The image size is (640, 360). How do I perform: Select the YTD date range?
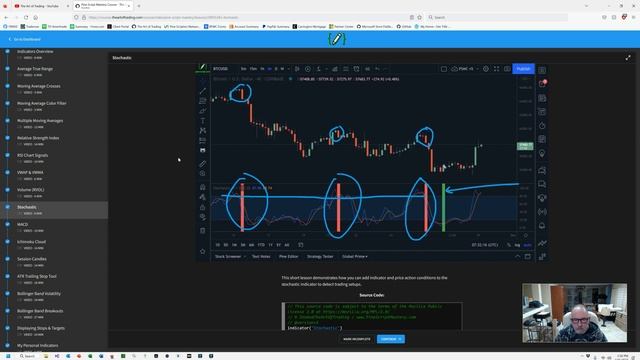coord(261,245)
